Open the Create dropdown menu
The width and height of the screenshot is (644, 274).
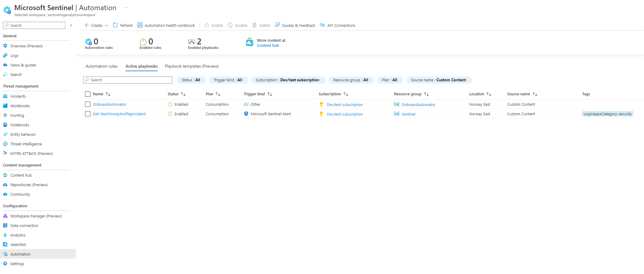[96, 25]
